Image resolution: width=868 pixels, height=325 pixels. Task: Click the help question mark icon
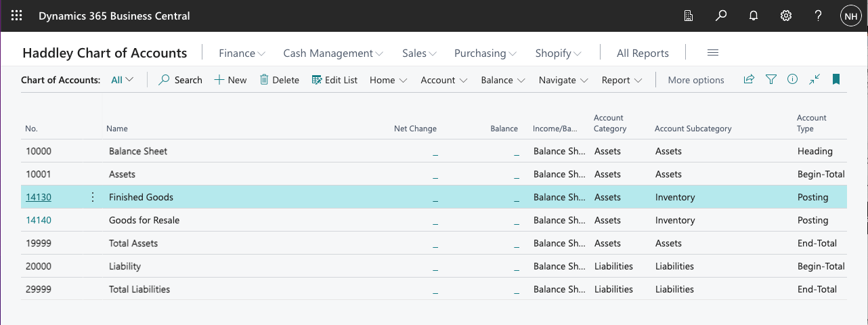tap(818, 16)
